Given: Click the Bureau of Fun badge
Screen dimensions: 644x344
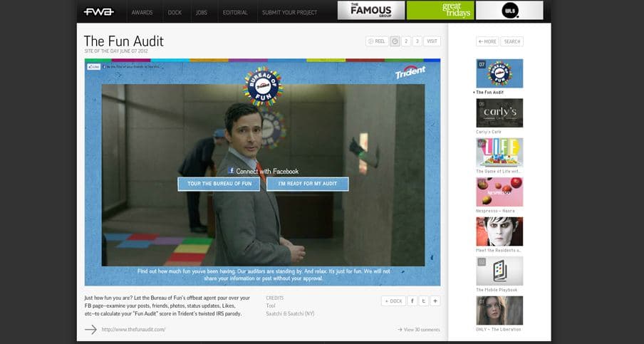Looking at the screenshot, I should pos(262,86).
